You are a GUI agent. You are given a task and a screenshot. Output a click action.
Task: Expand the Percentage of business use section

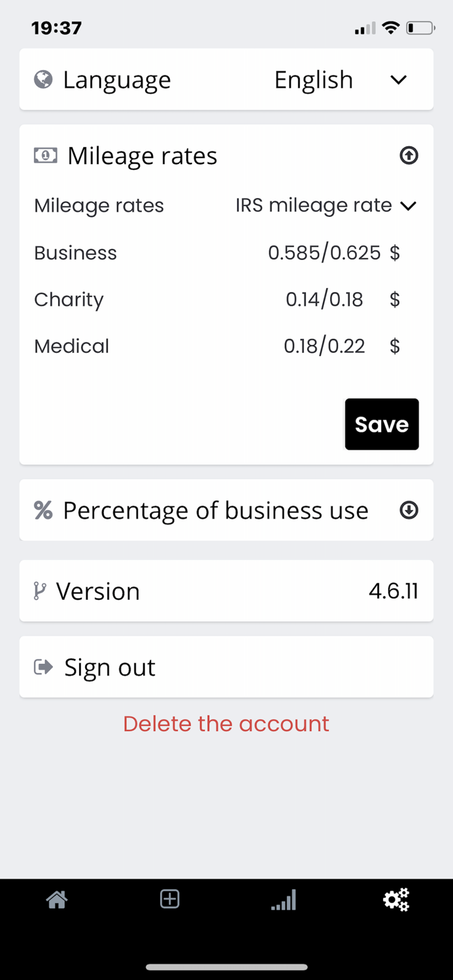(x=409, y=510)
